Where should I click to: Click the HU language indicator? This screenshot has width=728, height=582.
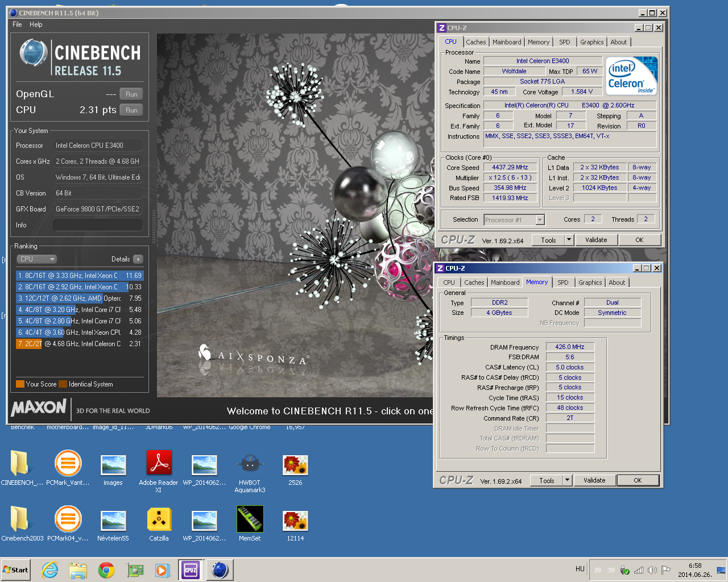pos(580,569)
